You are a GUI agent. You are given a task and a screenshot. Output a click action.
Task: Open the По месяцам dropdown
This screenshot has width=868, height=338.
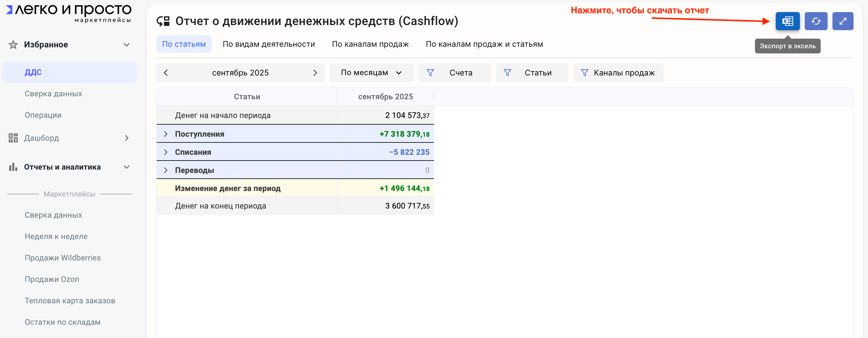(x=371, y=72)
